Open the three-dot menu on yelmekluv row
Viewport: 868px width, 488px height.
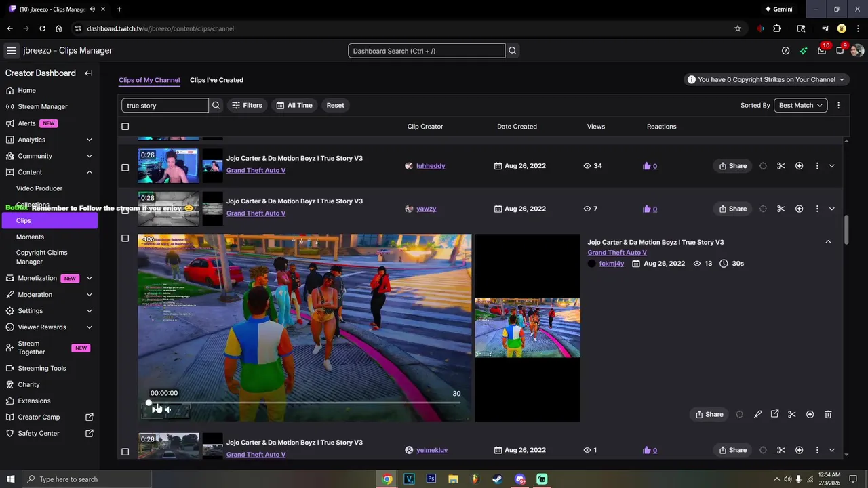pyautogui.click(x=817, y=450)
